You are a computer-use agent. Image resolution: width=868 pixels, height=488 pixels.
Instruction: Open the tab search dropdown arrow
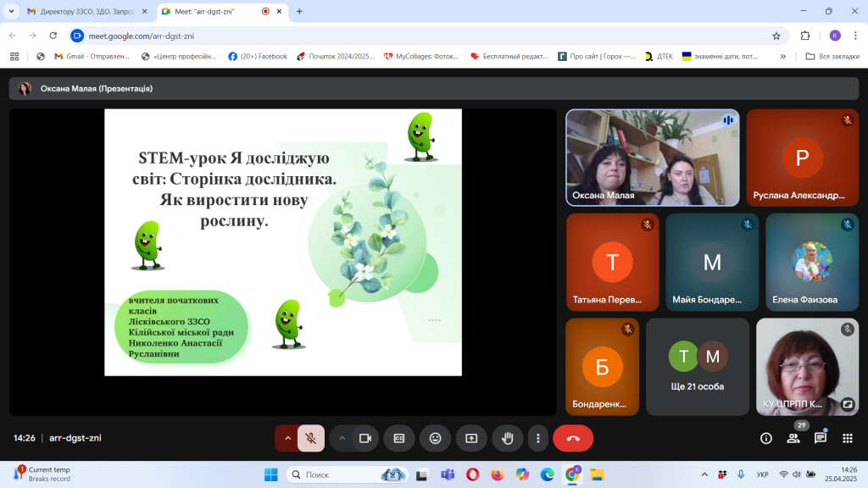point(11,11)
